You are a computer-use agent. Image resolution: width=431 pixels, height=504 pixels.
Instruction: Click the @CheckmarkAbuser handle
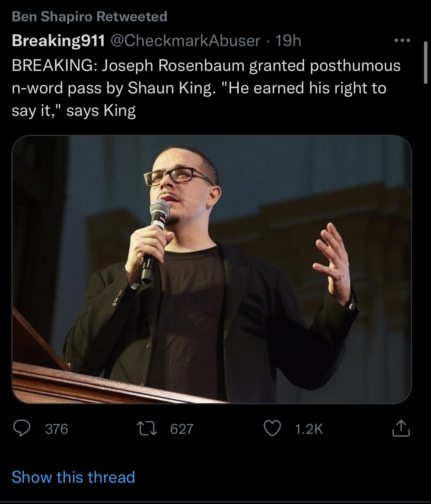[186, 40]
